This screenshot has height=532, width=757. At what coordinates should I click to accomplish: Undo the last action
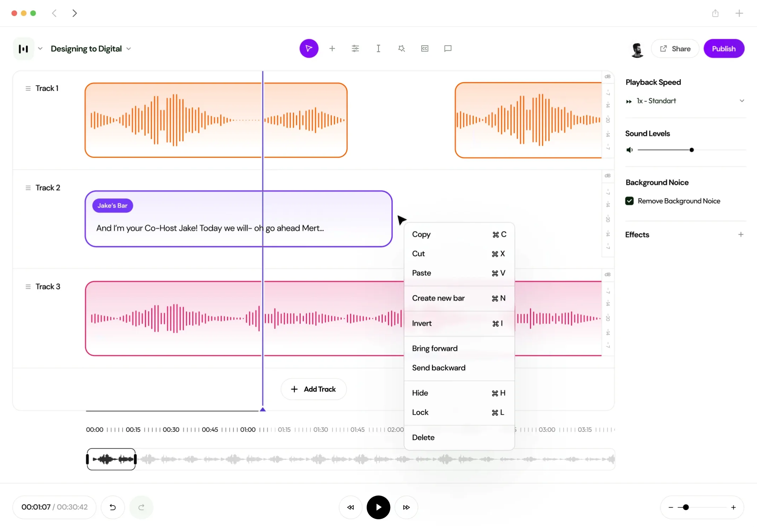click(113, 507)
